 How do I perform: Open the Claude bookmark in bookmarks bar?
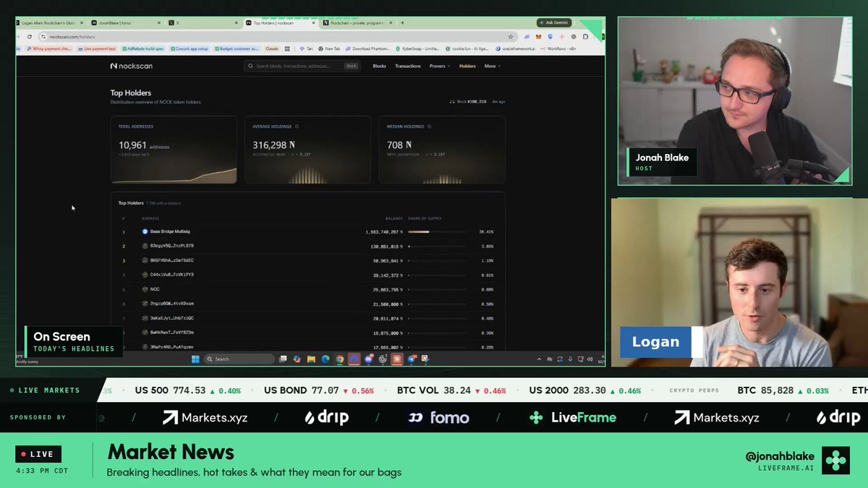(272, 48)
